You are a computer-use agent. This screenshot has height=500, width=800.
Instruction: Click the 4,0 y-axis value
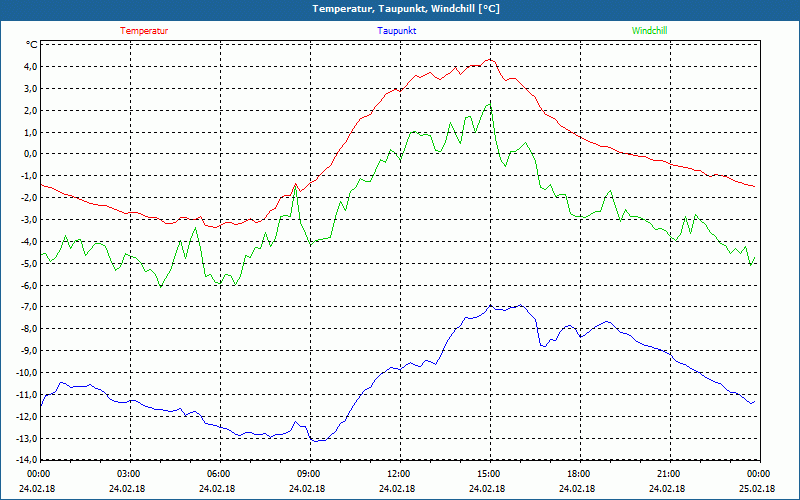coord(29,67)
